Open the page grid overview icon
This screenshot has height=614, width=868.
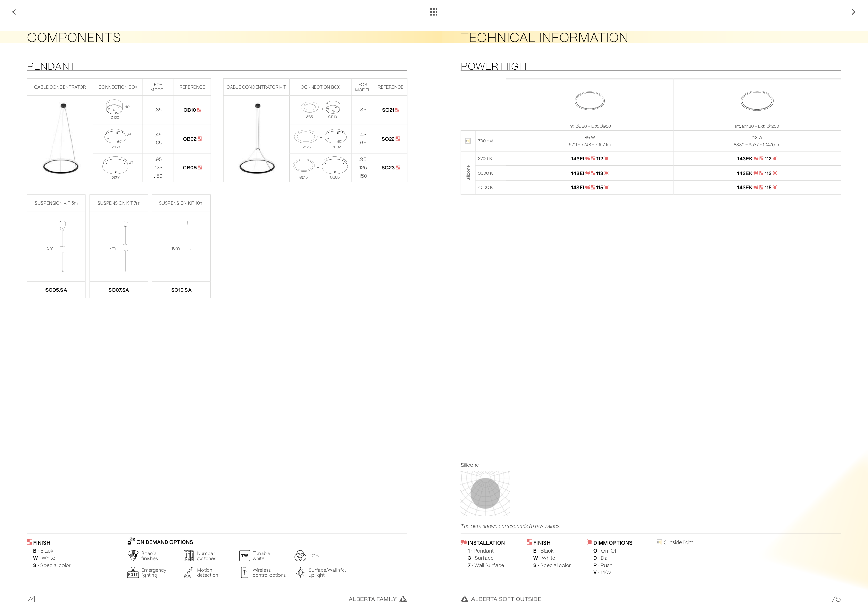(434, 12)
